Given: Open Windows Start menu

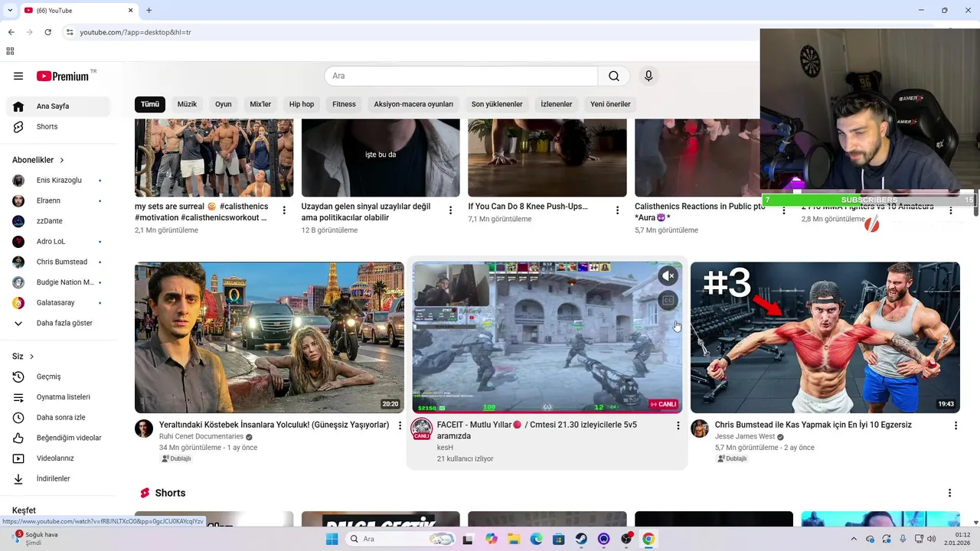Looking at the screenshot, I should pyautogui.click(x=332, y=539).
